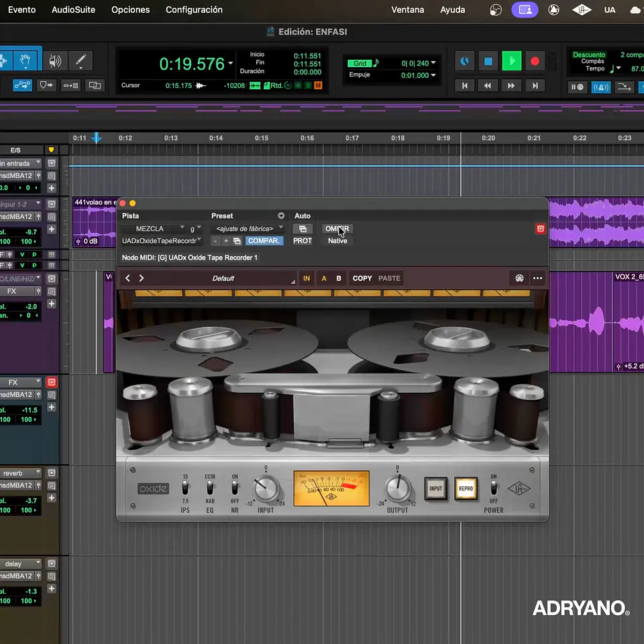Toggle the Wait for Note button
This screenshot has height=644, width=644.
click(x=577, y=87)
